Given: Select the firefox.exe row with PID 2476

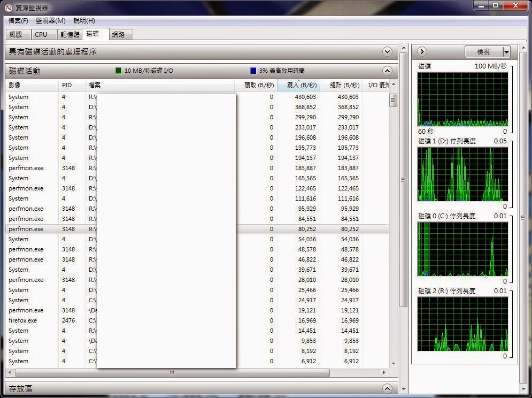Looking at the screenshot, I should click(x=197, y=320).
